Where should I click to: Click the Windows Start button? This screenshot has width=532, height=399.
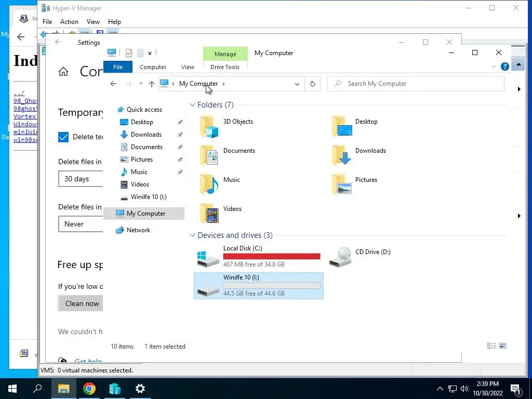pos(12,389)
